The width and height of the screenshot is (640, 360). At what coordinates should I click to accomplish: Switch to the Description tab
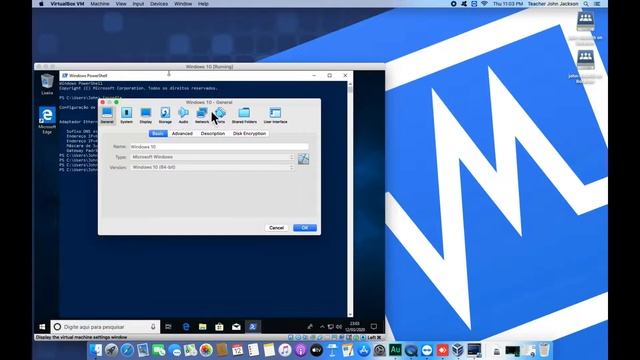point(213,133)
